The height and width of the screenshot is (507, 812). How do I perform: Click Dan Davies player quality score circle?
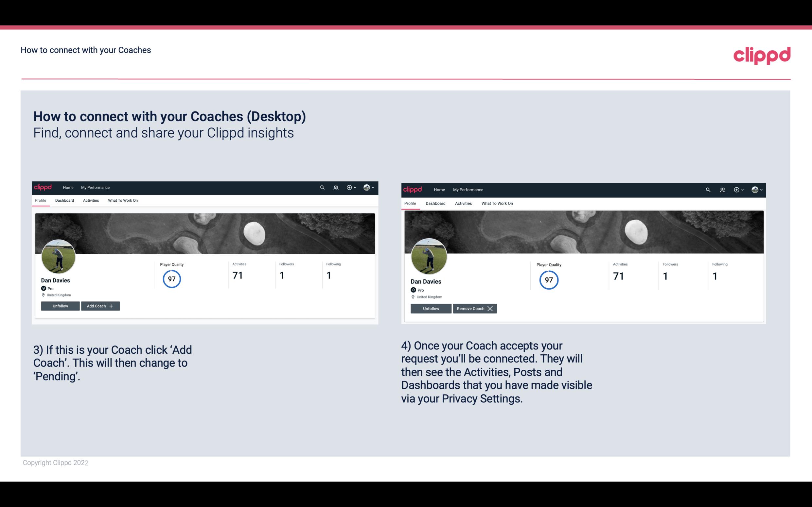click(171, 279)
